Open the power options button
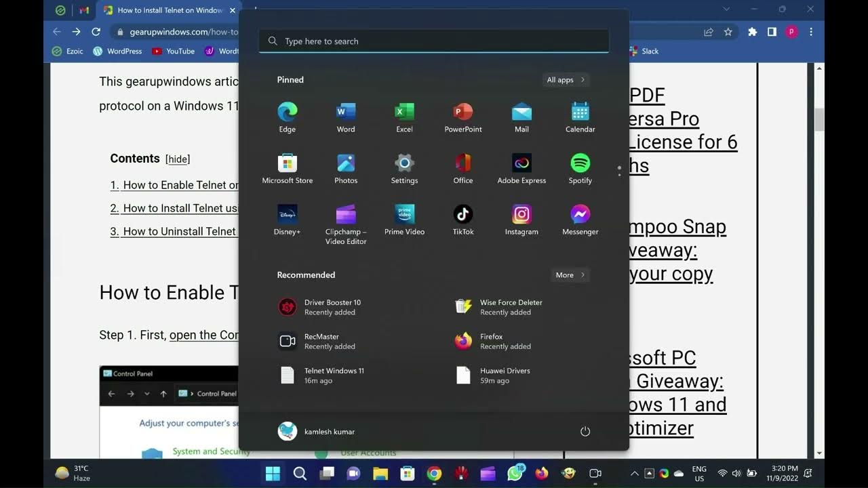The image size is (868, 488). pyautogui.click(x=585, y=432)
